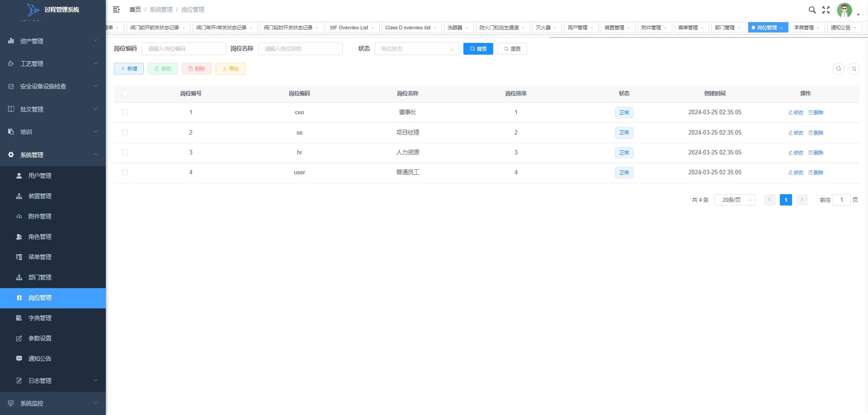Click the user avatar picture

pyautogui.click(x=844, y=10)
